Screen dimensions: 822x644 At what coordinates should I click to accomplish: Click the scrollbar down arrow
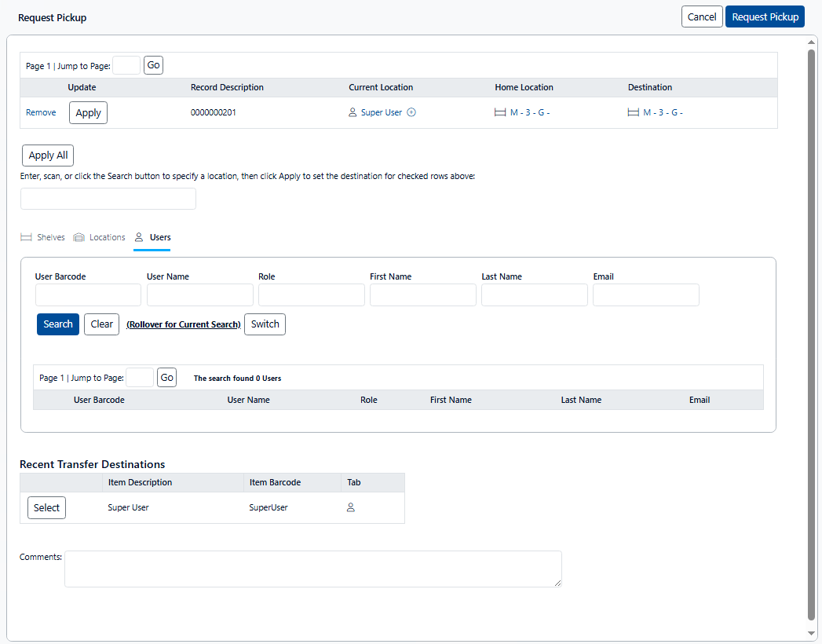(812, 633)
